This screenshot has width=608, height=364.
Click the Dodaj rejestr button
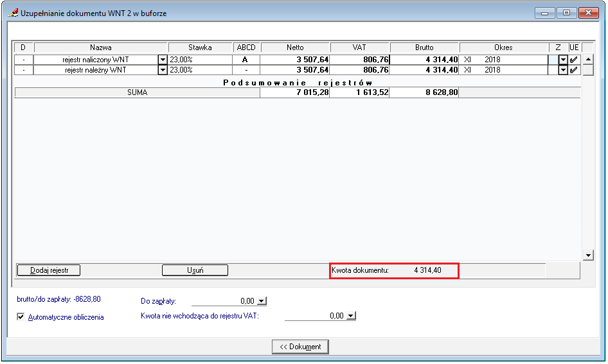49,270
